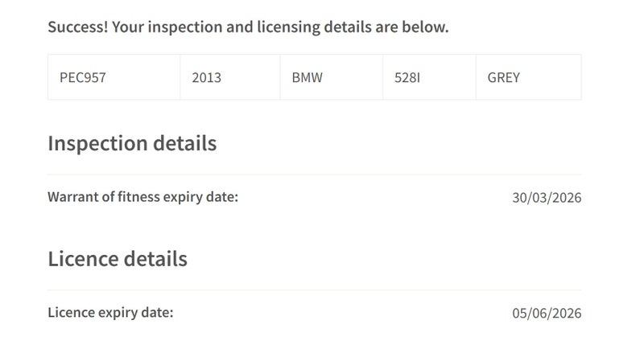Click the word Success! in the message
The height and width of the screenshot is (349, 644).
[77, 27]
